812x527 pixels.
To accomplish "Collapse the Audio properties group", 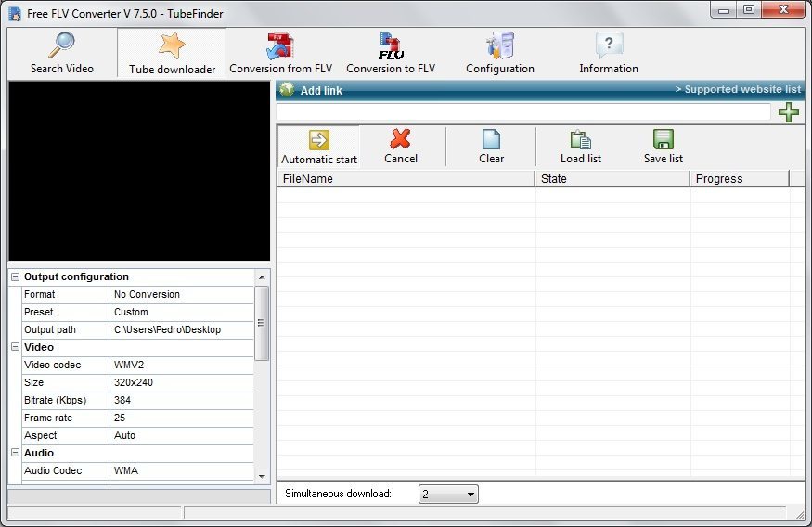I will coord(15,453).
